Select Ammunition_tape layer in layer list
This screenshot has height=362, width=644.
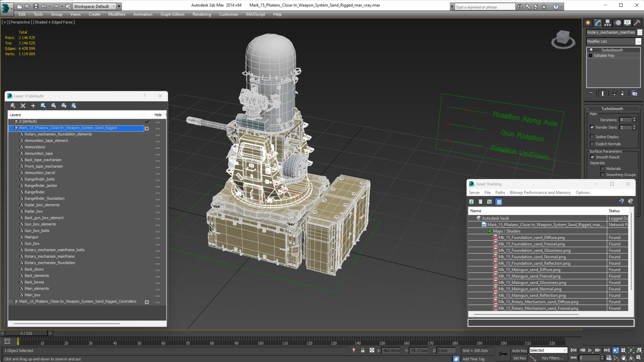(39, 153)
